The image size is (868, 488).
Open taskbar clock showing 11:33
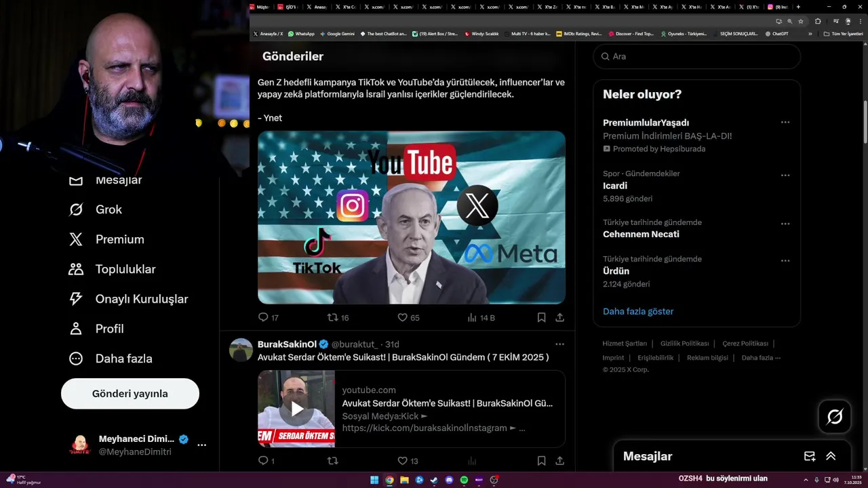pos(854,480)
